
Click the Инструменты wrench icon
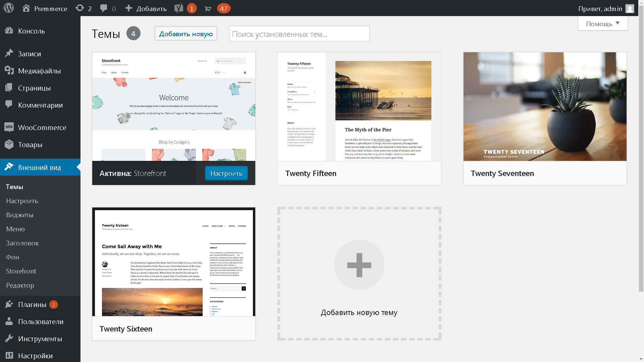click(9, 339)
